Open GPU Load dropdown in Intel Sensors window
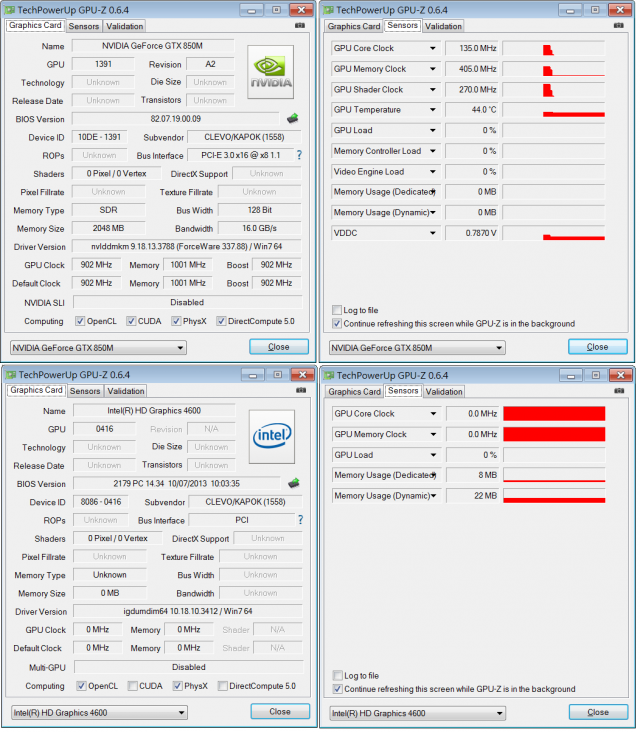The height and width of the screenshot is (733, 640). [434, 455]
